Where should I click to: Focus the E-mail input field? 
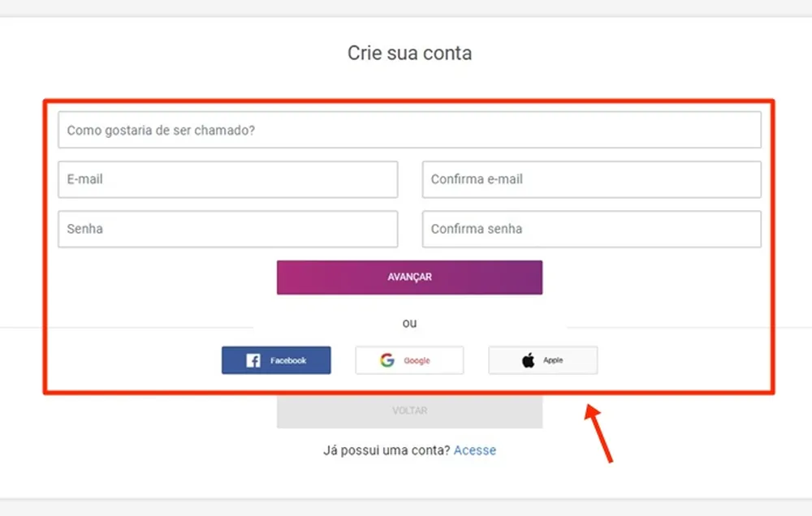228,179
